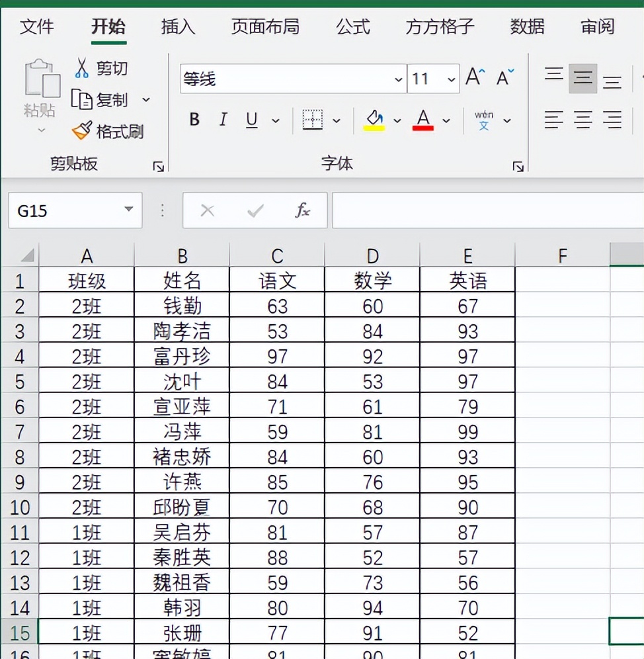644x659 pixels.
Task: Expand the Fill Color dropdown arrow
Action: point(397,120)
